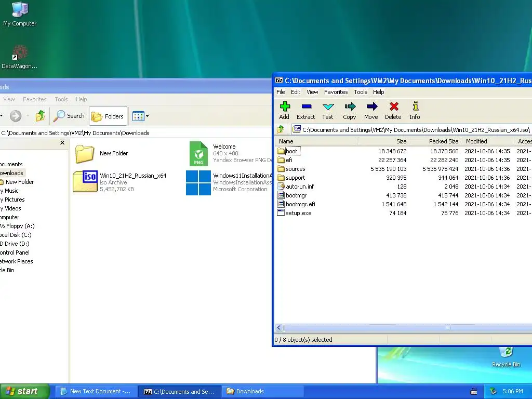Sort 7-Zip list by Modified column
532x399 pixels.
click(x=487, y=141)
